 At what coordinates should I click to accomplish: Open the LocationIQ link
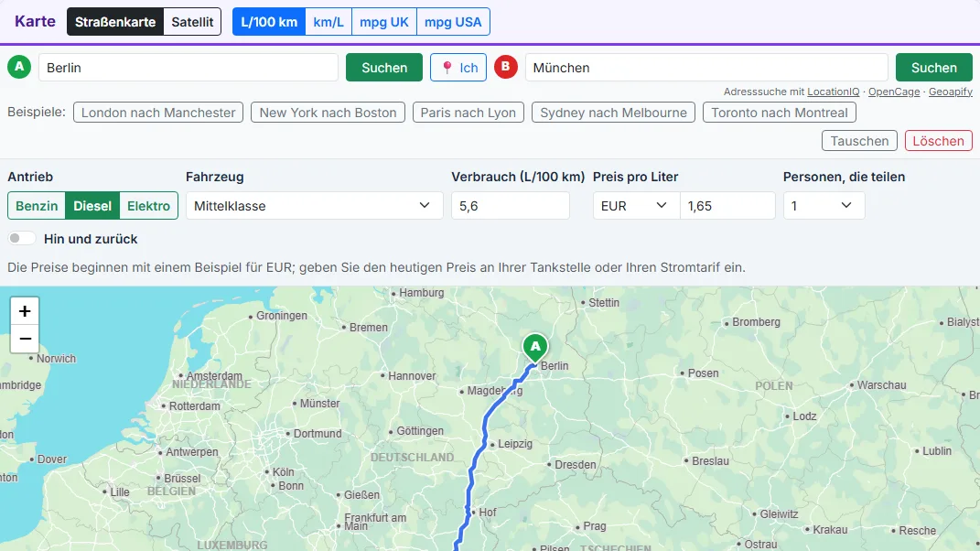click(x=833, y=92)
